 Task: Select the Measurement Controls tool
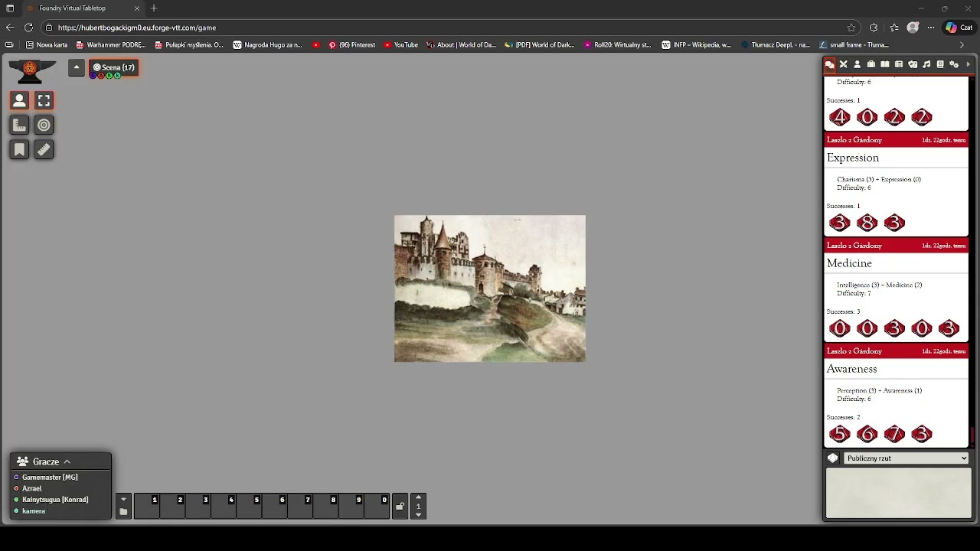tap(20, 125)
